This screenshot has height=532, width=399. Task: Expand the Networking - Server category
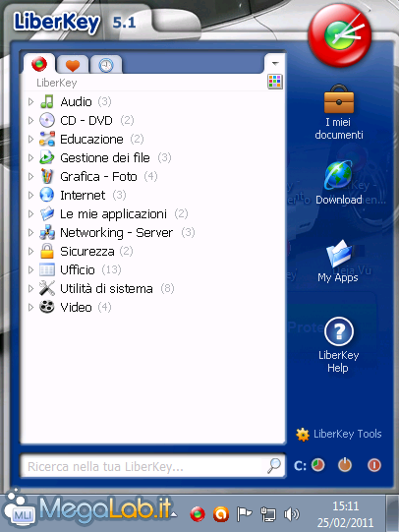(x=30, y=232)
